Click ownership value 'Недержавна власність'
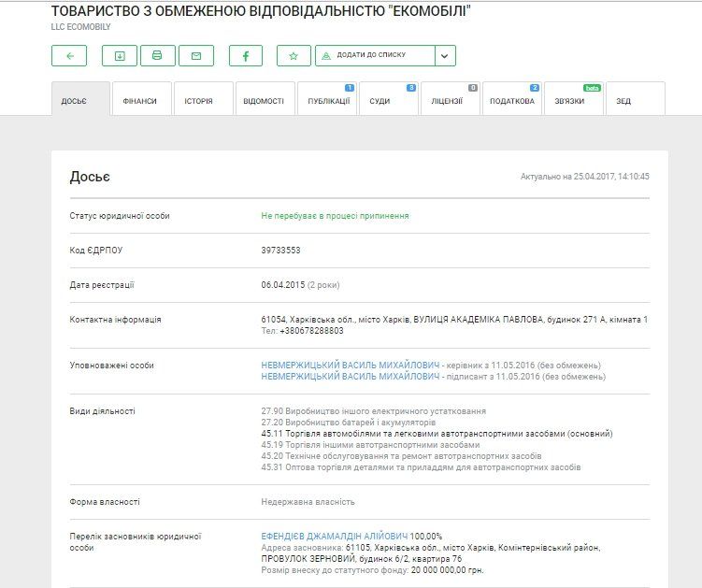702x588 pixels. pos(308,502)
